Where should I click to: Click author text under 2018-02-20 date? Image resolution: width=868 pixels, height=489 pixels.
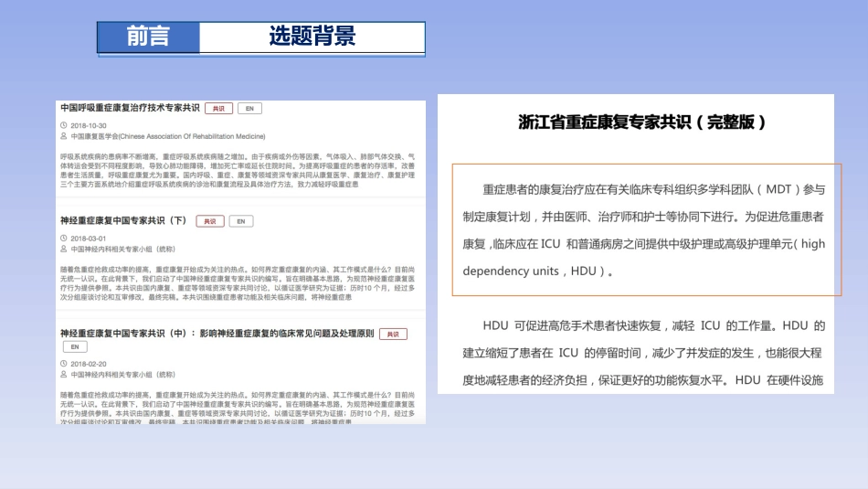(x=123, y=375)
